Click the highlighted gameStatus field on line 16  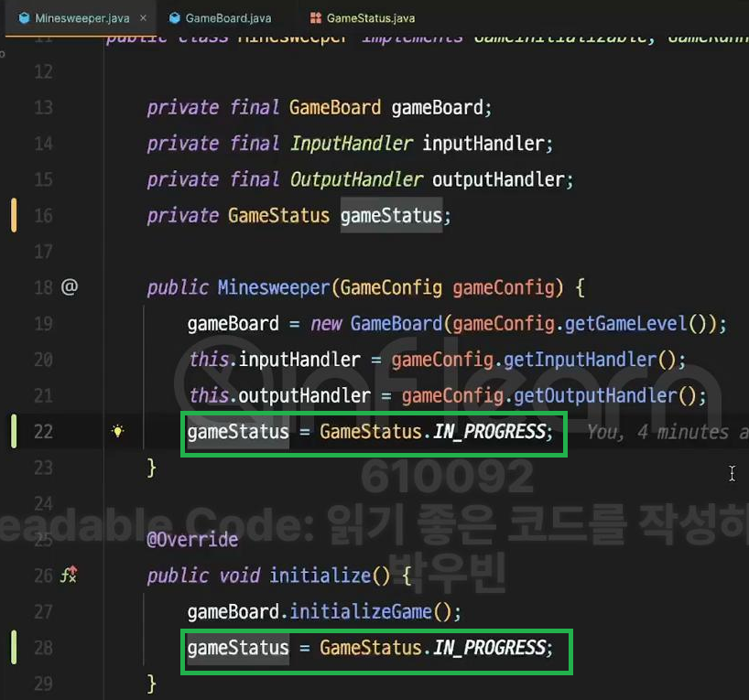[x=391, y=216]
